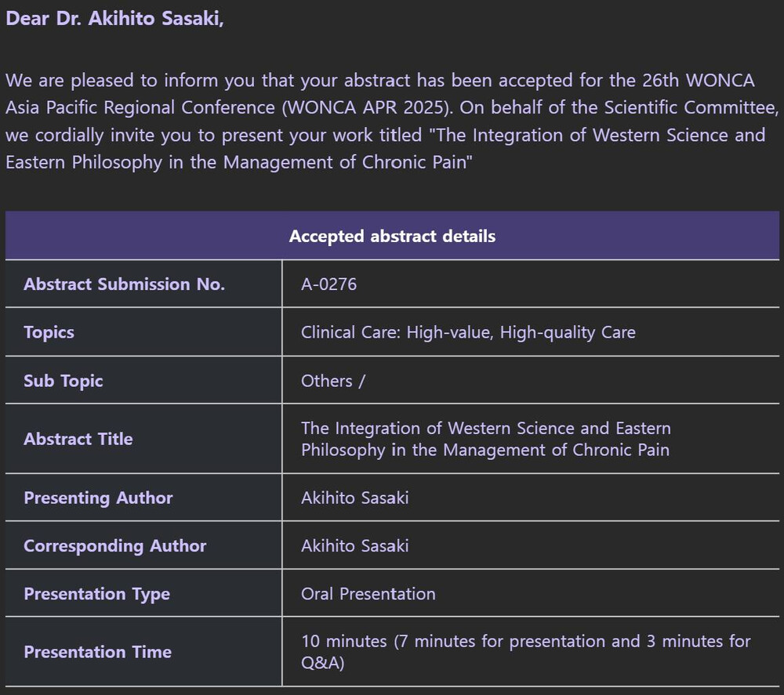Select the Corresponding Author name Akihito Sasaki
Image resolution: width=784 pixels, height=695 pixels.
[x=354, y=545]
